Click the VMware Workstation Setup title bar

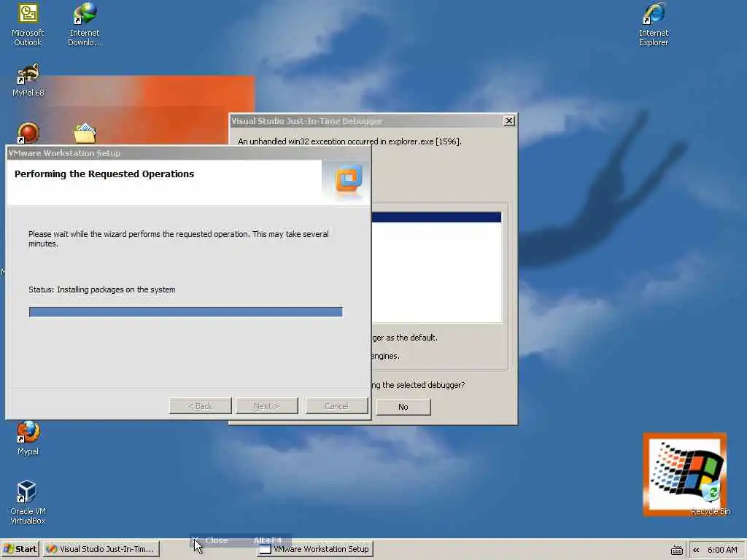coord(188,153)
